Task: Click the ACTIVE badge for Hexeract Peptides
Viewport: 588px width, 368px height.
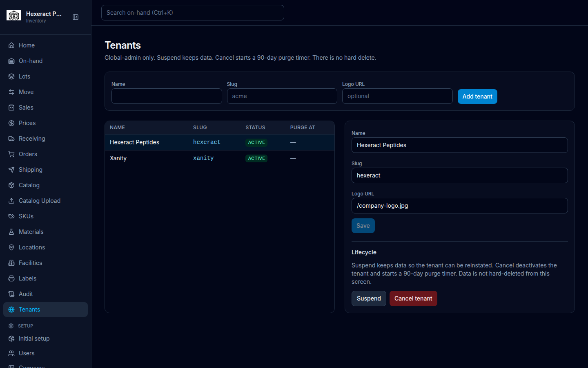Action: click(256, 142)
